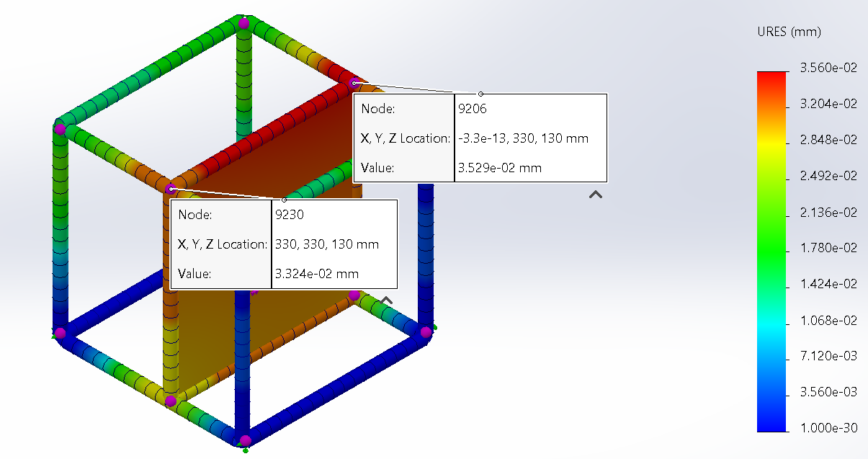Click the legend minimum value 1.000e-30

[x=828, y=428]
